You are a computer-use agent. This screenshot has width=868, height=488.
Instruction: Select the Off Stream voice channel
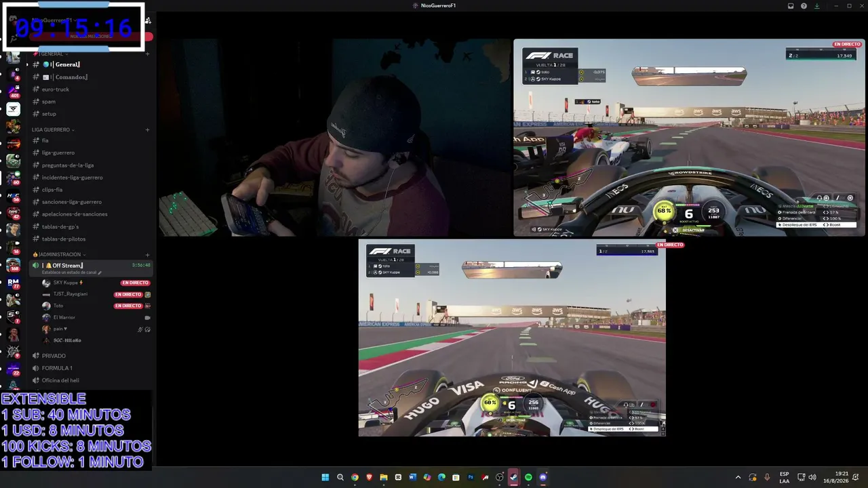pyautogui.click(x=92, y=266)
